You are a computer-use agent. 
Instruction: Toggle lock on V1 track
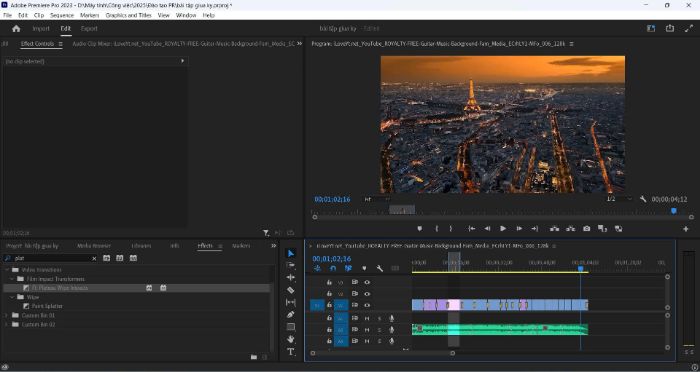click(329, 305)
